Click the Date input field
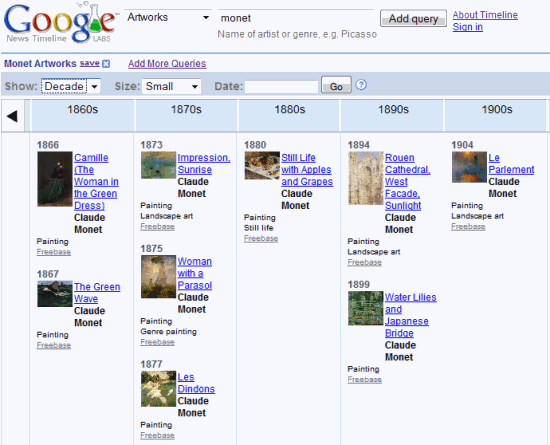 pos(281,87)
